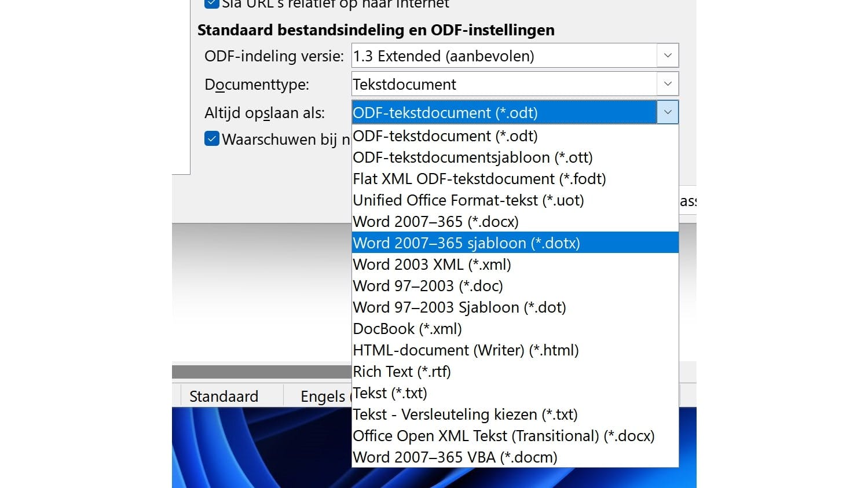Image resolution: width=868 pixels, height=488 pixels.
Task: Choose ODF-tekstdocumentsjabloon (*.ott) option
Action: pos(473,157)
